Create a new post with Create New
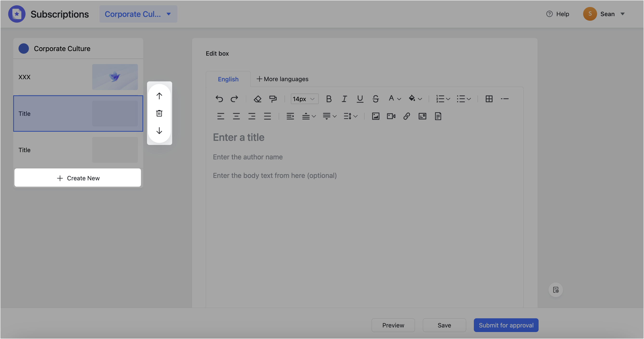This screenshot has height=339, width=644. pos(78,178)
